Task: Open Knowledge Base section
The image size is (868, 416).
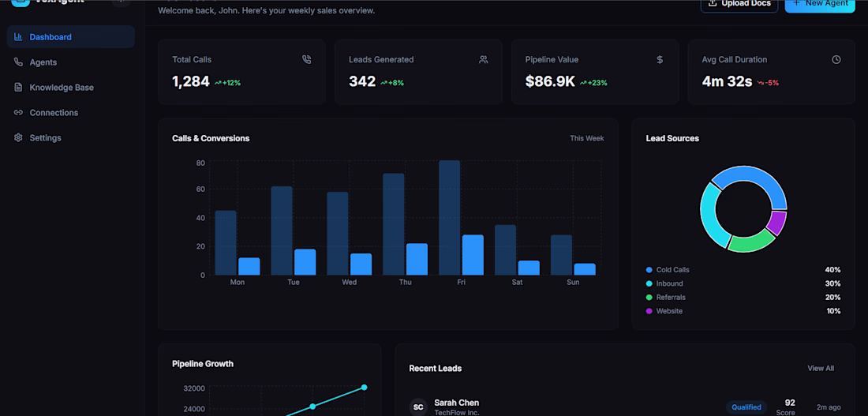Action: coord(71,88)
